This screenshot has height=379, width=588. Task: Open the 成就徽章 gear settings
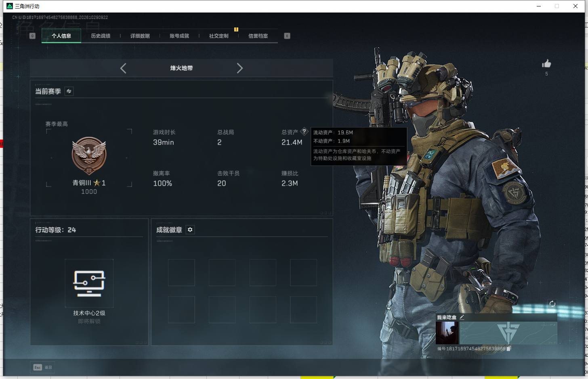(190, 230)
